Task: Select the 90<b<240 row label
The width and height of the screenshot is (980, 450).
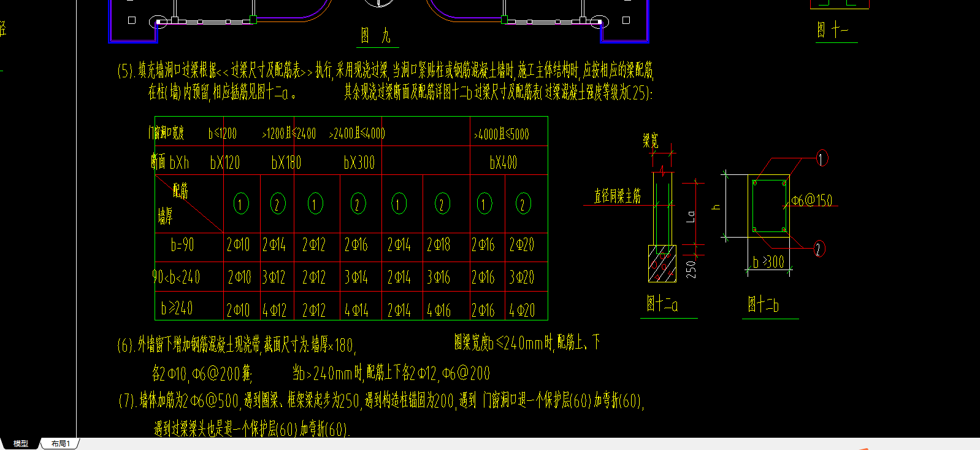Action: click(177, 277)
